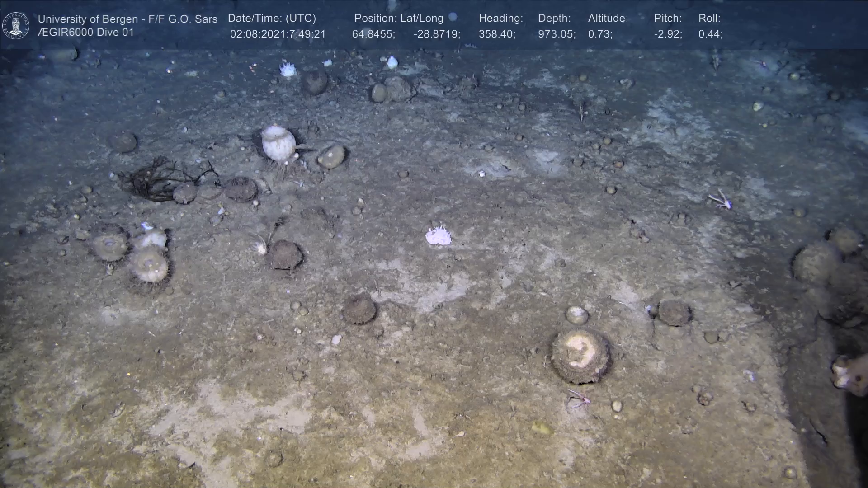Click the depth value 973.05
The image size is (868, 488).
click(556, 34)
